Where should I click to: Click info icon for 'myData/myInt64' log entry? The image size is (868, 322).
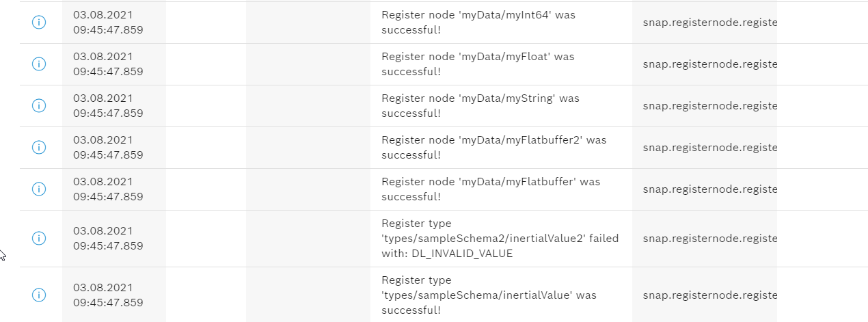39,22
